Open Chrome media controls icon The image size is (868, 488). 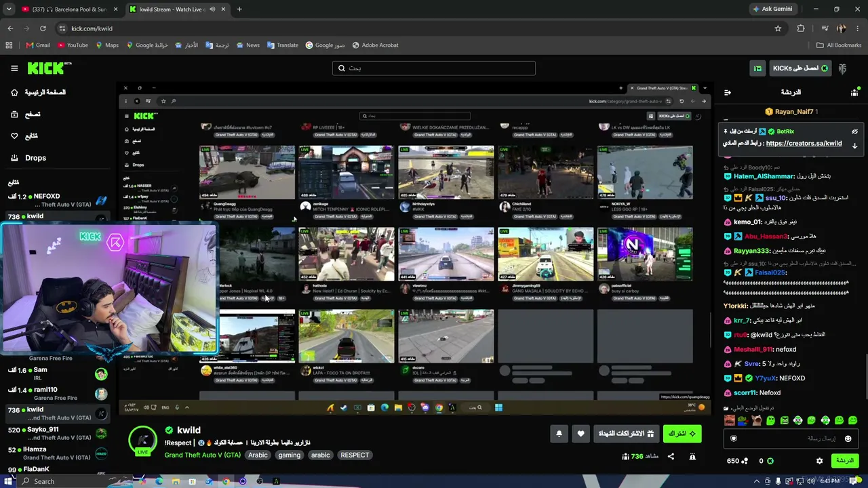825,28
